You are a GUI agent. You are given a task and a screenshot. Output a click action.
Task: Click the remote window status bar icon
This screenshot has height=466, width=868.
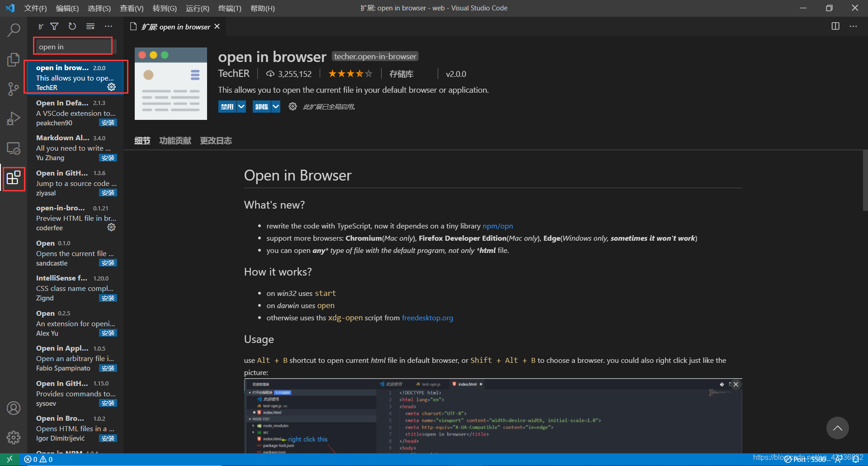tap(9, 459)
